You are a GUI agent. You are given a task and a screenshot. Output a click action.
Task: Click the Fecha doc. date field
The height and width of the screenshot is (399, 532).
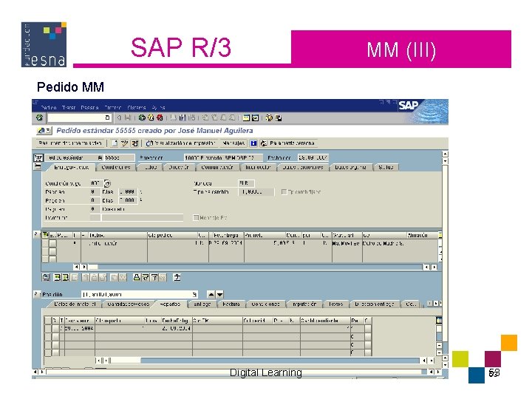[313, 158]
